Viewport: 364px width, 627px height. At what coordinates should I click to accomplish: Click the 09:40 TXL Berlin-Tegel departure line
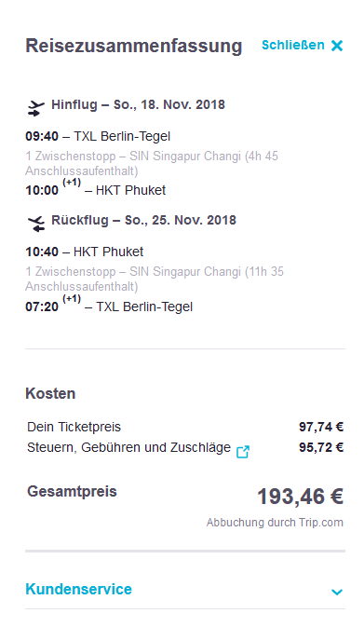click(98, 136)
